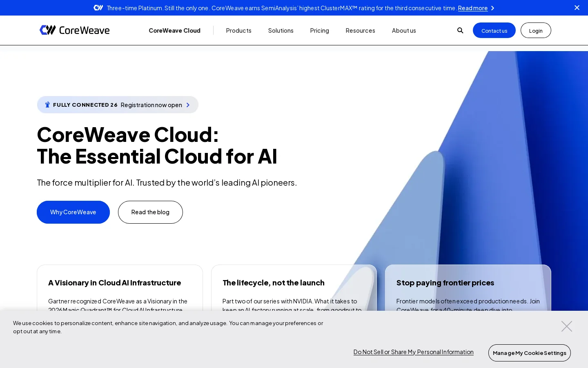Open the Solutions menu
The width and height of the screenshot is (588, 368).
(x=281, y=30)
